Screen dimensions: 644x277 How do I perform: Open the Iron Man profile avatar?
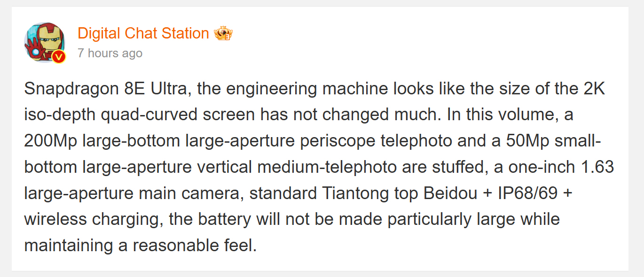44,41
